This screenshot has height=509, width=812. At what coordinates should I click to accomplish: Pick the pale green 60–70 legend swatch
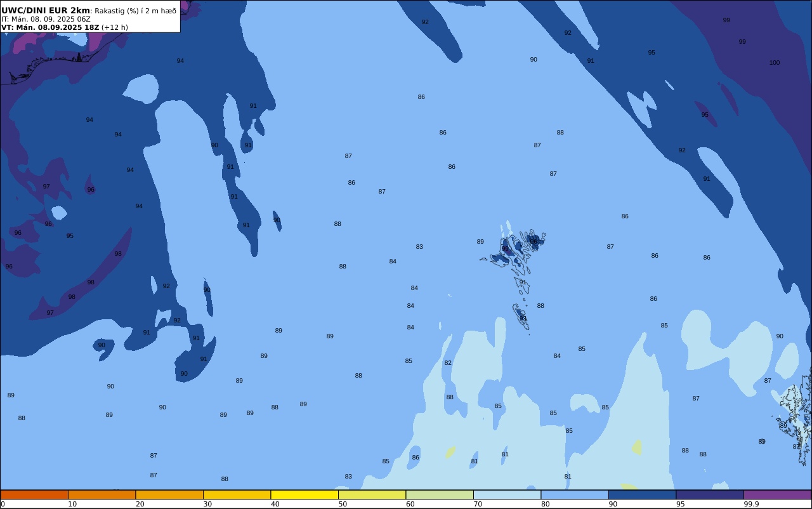click(440, 494)
